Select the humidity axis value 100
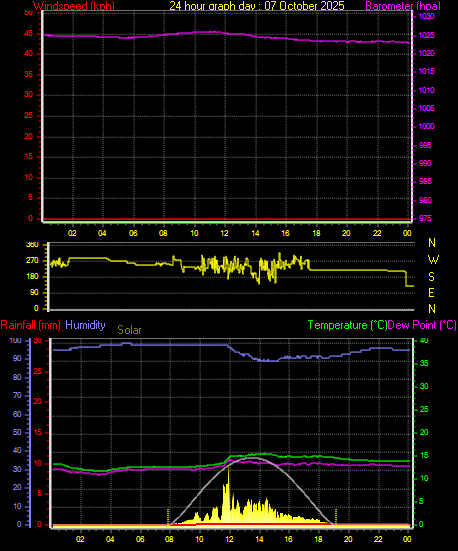 [15, 341]
